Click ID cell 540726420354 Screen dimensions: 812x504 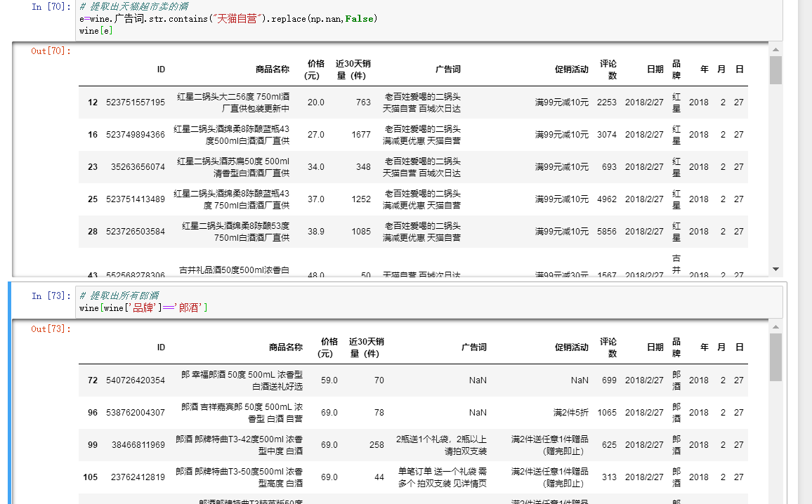pos(136,380)
